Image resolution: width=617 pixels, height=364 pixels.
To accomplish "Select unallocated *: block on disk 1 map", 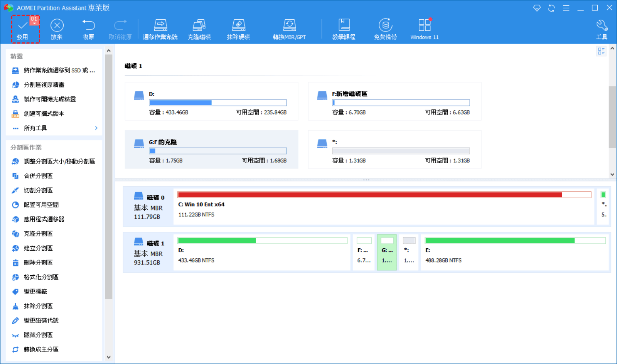I will (409, 253).
